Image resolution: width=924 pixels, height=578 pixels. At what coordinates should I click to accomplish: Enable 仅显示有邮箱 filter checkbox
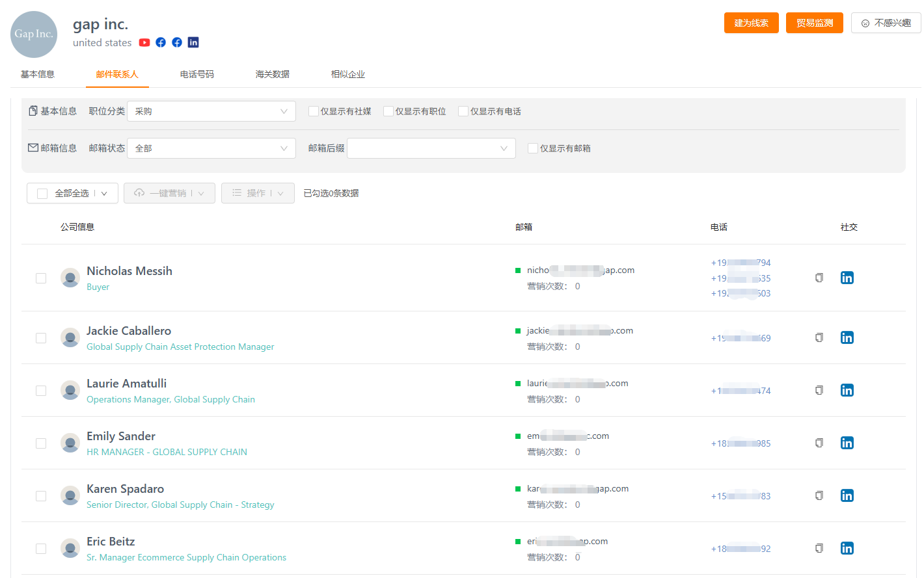point(533,148)
